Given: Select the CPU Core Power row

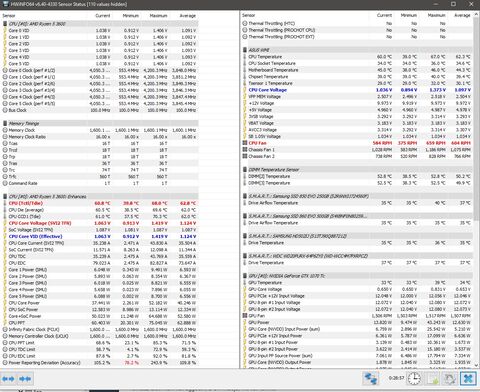Looking at the screenshot, I should (x=100, y=303).
